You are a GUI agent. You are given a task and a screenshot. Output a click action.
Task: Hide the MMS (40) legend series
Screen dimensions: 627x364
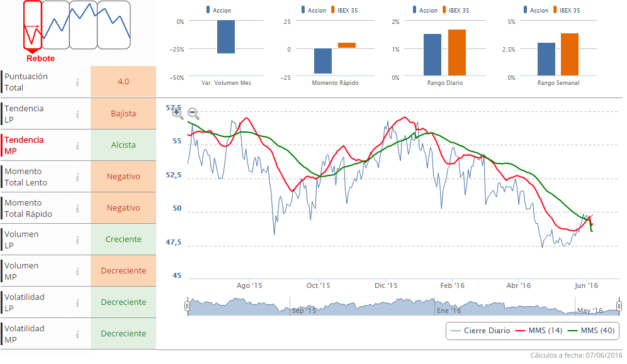pos(591,331)
